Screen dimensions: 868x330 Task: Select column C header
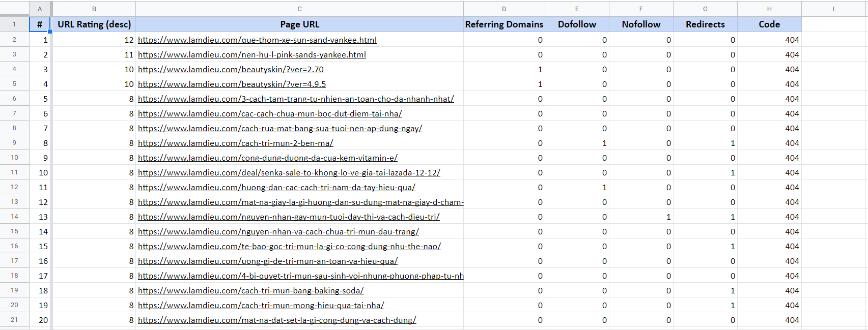(x=300, y=9)
